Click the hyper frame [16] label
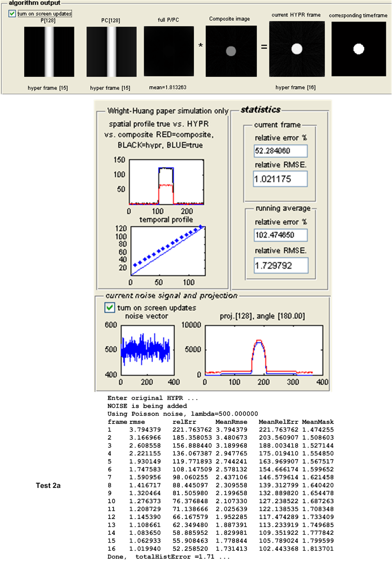Screen dimensions: 392x561 [x=296, y=87]
